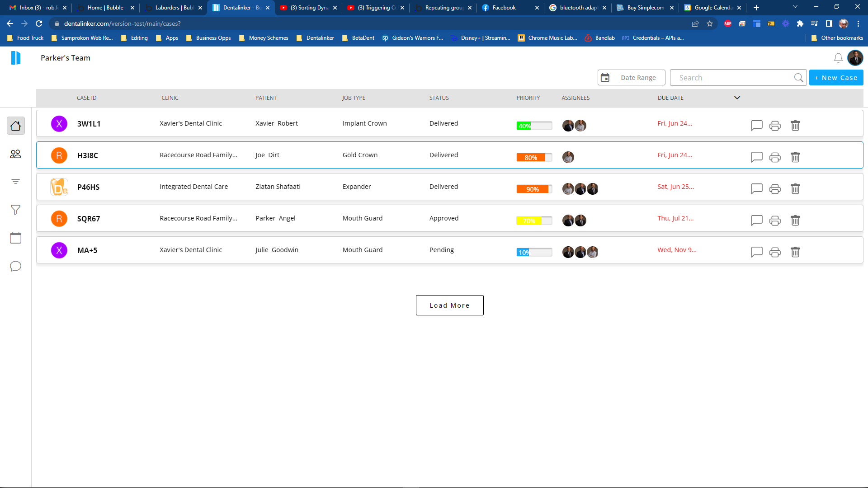The image size is (868, 488).
Task: Switch to the Laborders Bubble tab
Action: coord(173,8)
